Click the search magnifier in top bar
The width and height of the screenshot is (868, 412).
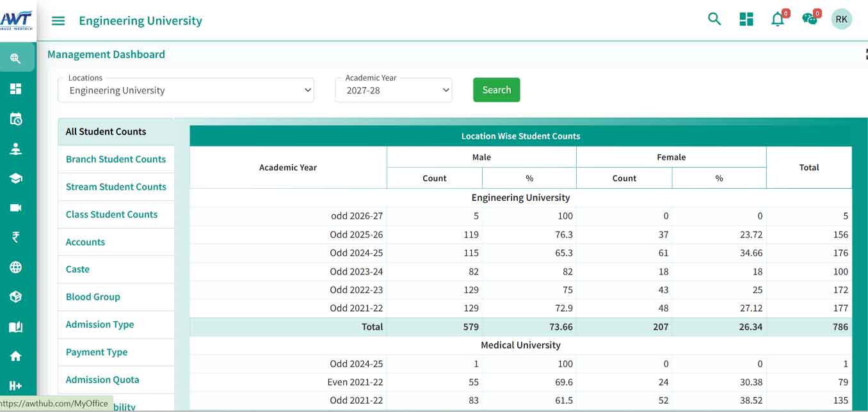[714, 19]
